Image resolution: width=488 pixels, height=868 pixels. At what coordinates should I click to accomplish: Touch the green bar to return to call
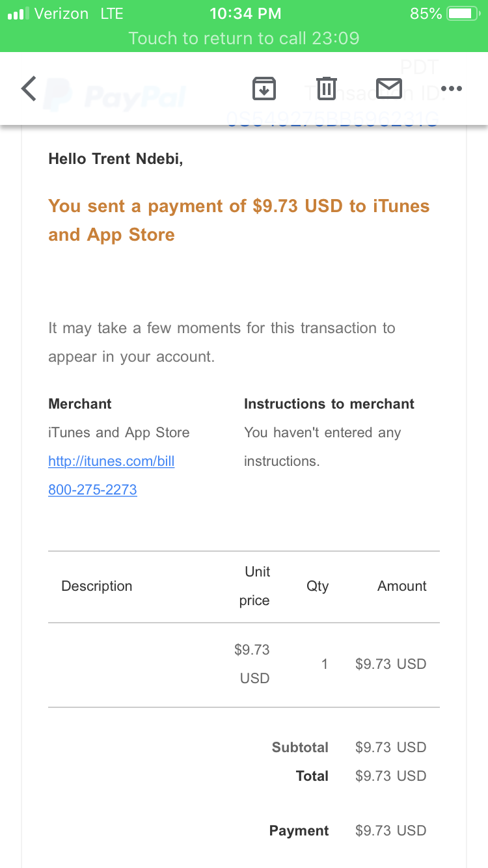(244, 38)
